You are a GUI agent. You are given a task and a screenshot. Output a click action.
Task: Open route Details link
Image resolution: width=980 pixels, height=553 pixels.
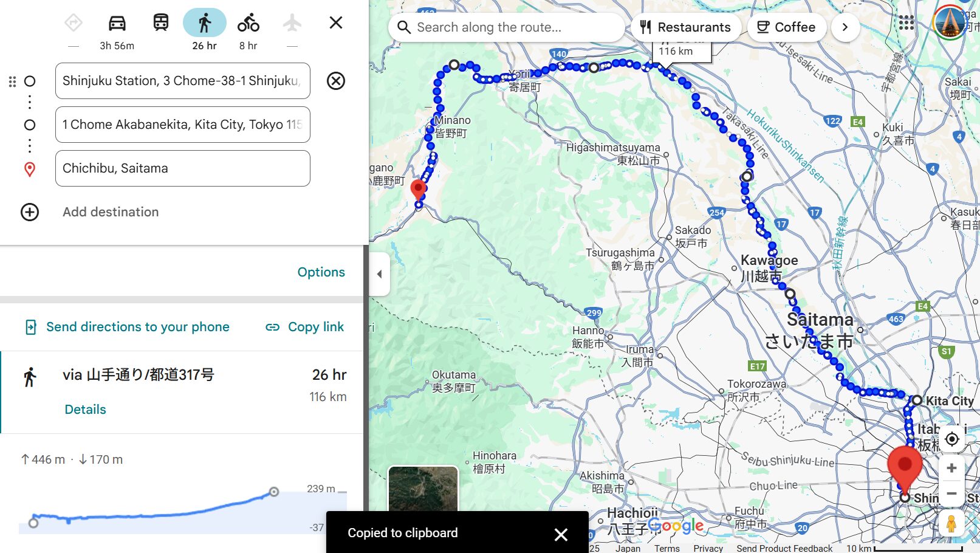point(85,410)
